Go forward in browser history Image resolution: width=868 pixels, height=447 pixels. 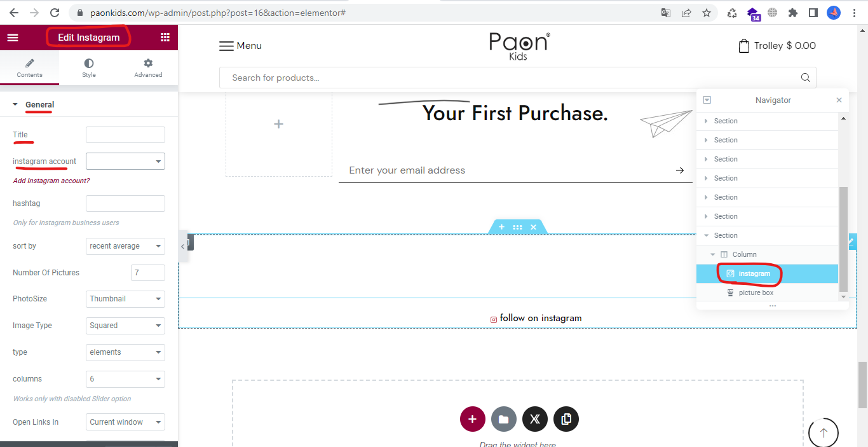[34, 13]
